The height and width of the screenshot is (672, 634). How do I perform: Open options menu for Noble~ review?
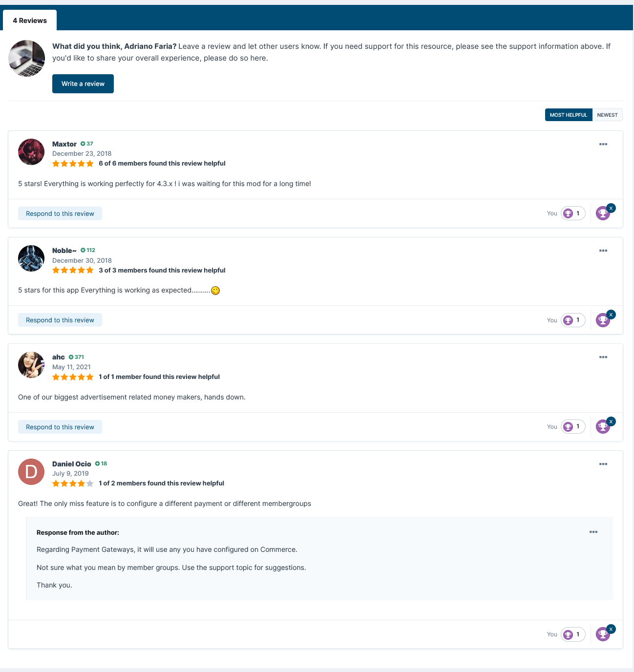[603, 251]
